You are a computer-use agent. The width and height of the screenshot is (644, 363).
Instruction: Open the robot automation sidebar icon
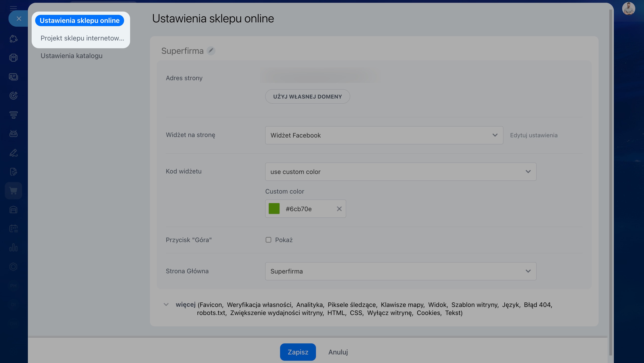13,133
